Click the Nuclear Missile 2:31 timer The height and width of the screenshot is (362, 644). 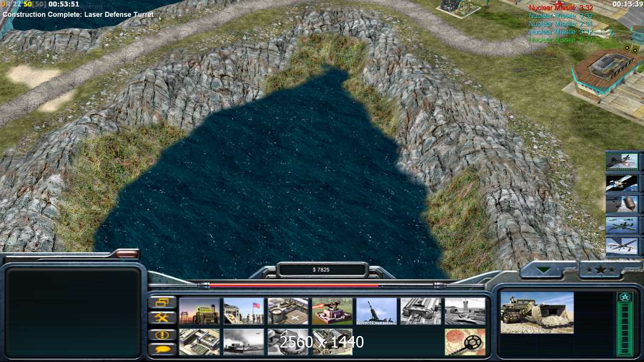click(x=561, y=24)
